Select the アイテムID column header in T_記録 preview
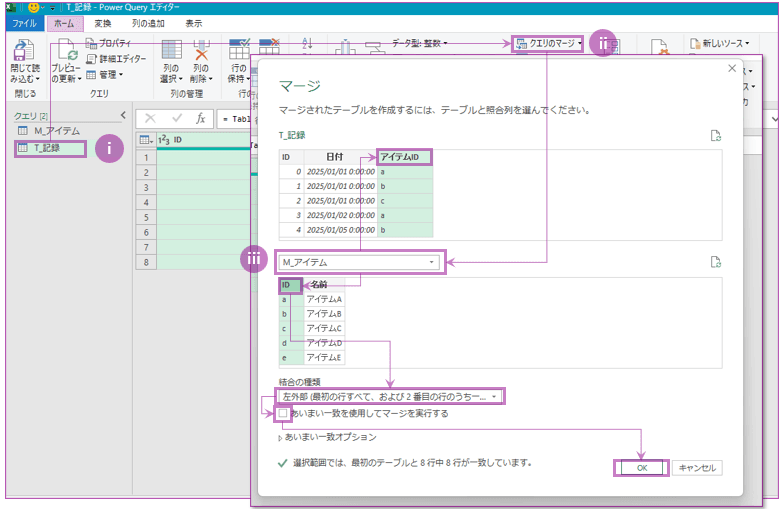 point(405,157)
